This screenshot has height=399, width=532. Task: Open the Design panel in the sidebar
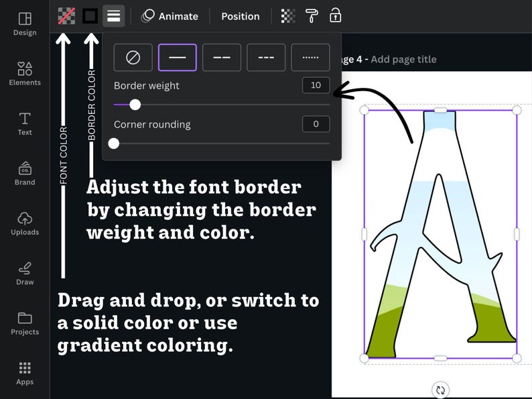[25, 23]
